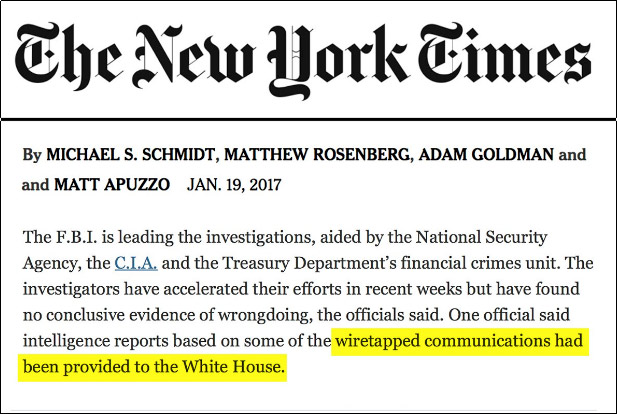Click highlighted text 'wiretapped communications had'
Screen dimensions: 617x414
(x=459, y=341)
